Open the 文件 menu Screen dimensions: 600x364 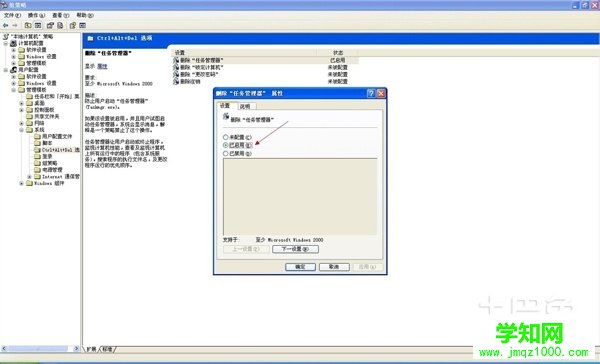pos(12,15)
